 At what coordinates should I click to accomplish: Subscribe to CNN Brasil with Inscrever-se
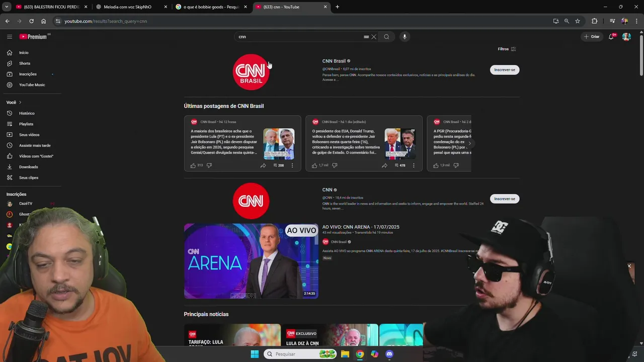[505, 70]
